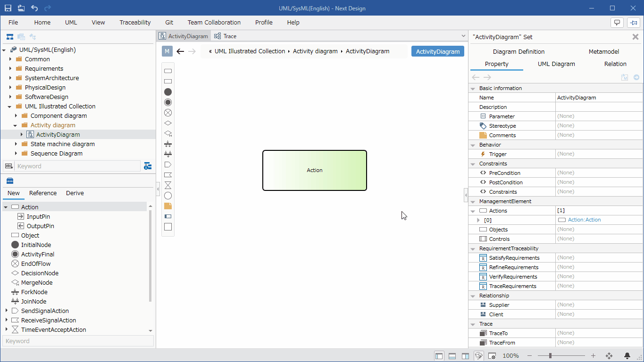Image resolution: width=644 pixels, height=362 pixels.
Task: Pick the InitialNode filled circle in palette
Action: [x=168, y=92]
